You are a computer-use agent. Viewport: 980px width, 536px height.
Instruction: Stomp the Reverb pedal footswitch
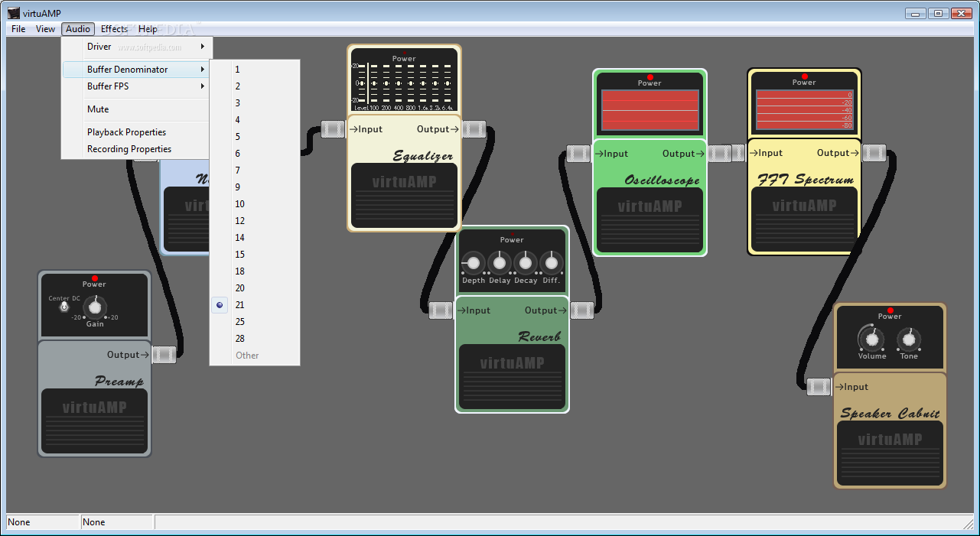tap(512, 376)
